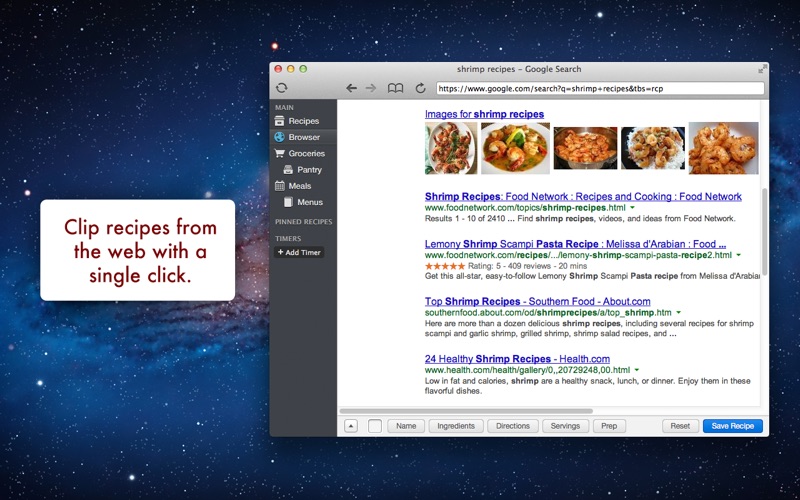Click the Browser globe icon in the sidebar
800x500 pixels.
pyautogui.click(x=279, y=137)
